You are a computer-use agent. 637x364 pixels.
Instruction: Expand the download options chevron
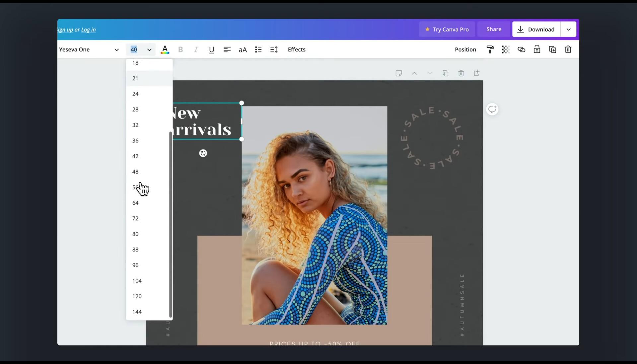pos(568,29)
